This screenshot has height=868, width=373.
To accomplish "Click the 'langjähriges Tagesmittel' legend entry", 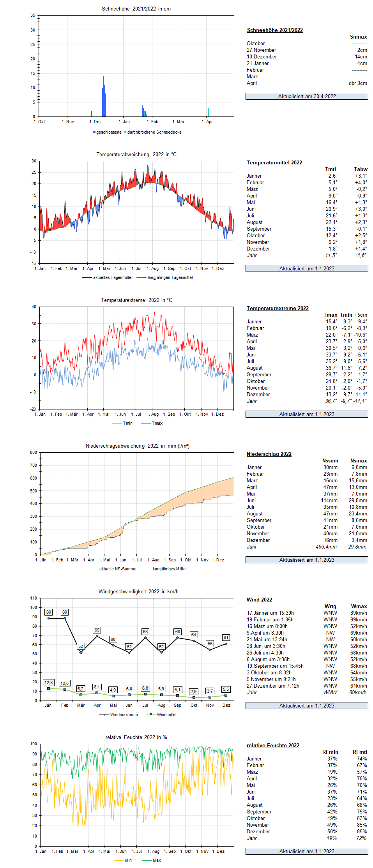I will coord(164,277).
